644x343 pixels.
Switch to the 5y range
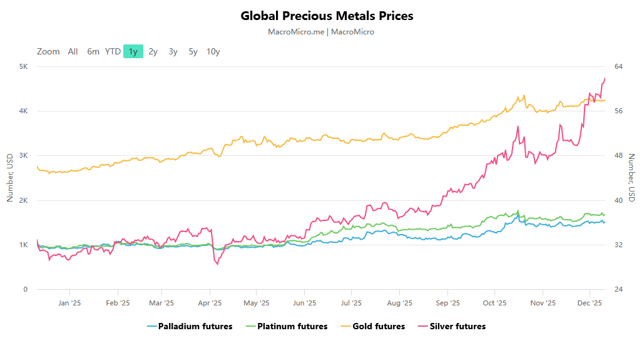(193, 51)
